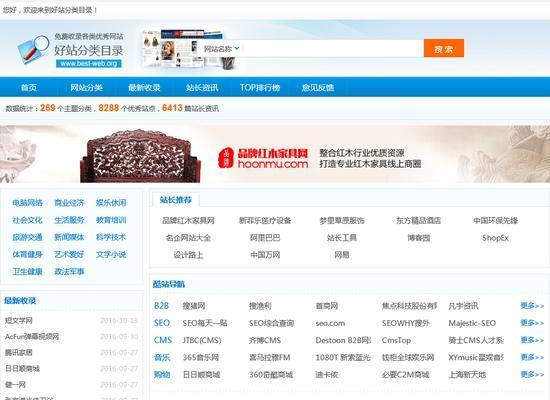Expand 更多>> in the SEO row
The image size is (550, 400).
click(x=532, y=323)
